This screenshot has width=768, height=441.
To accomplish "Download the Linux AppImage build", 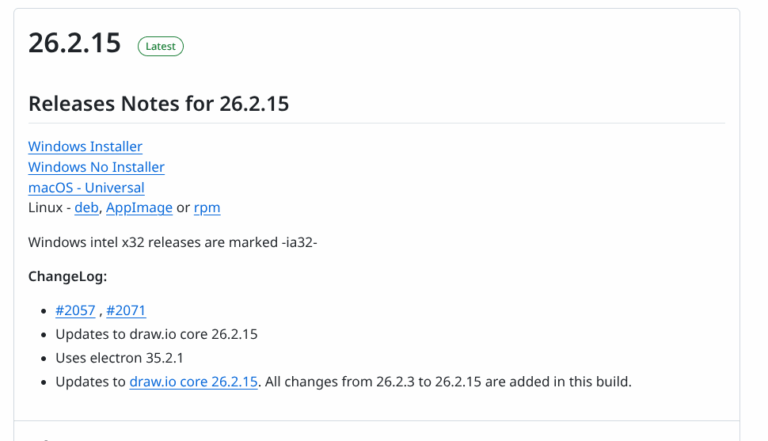I will pos(138,208).
